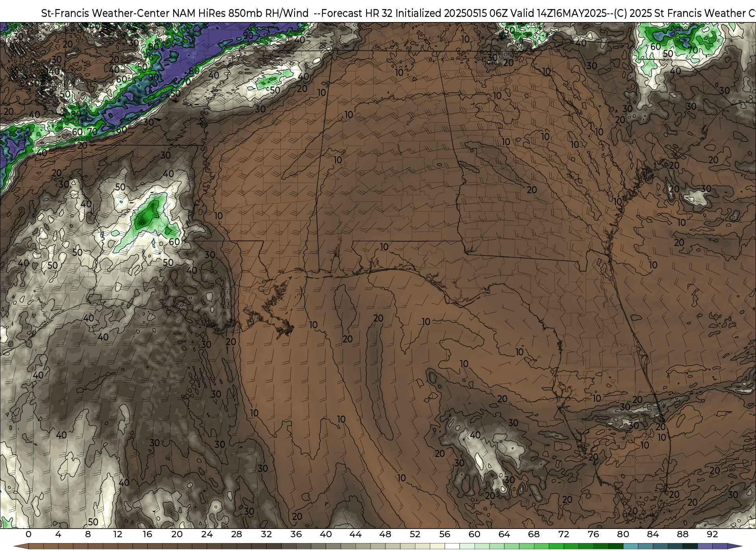Click the color bar scale value 28
The width and height of the screenshot is (756, 551).
[x=237, y=534]
